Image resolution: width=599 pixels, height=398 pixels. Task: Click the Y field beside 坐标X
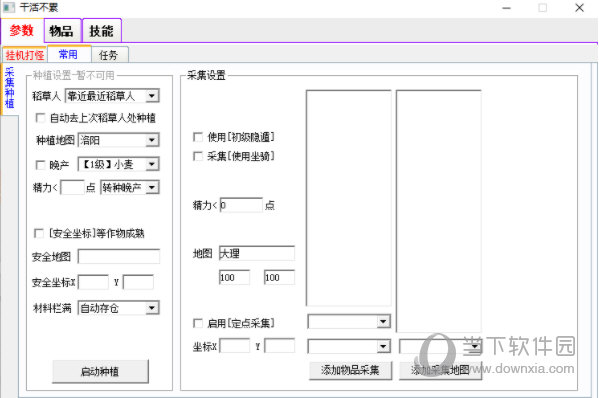(279, 346)
